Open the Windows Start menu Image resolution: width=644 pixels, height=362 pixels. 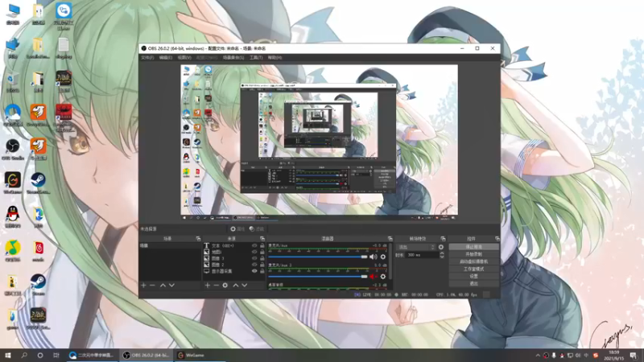coord(8,356)
